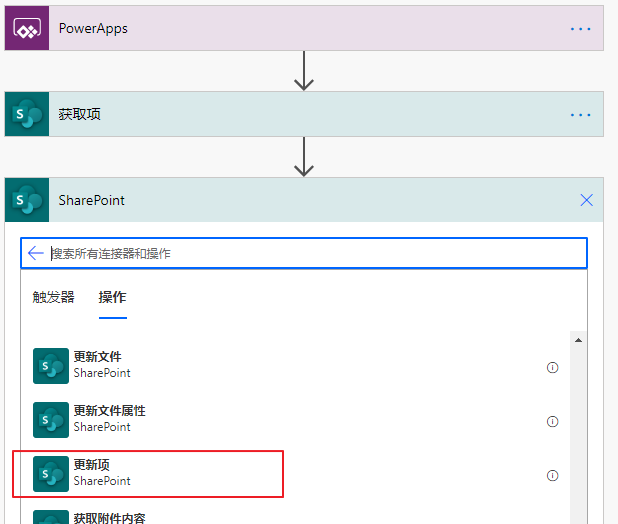Screen dimensions: 618x524
Task: Show info for 更新项 action
Action: point(552,476)
